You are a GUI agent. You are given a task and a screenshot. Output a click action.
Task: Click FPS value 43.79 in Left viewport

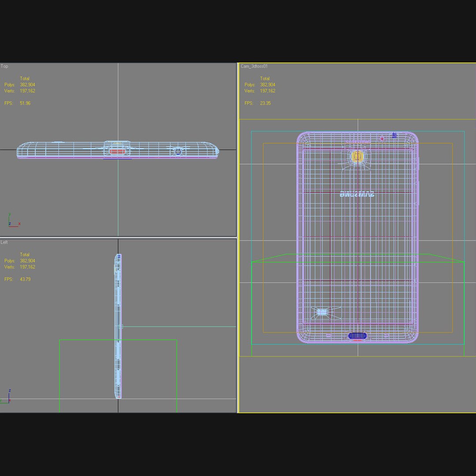click(25, 279)
